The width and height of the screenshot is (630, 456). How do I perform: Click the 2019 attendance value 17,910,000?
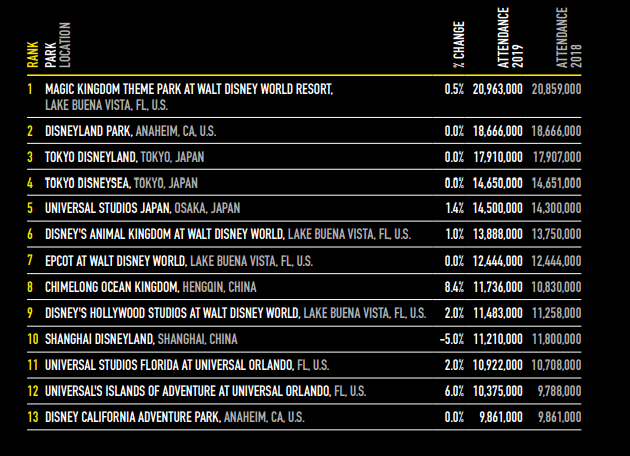click(498, 157)
